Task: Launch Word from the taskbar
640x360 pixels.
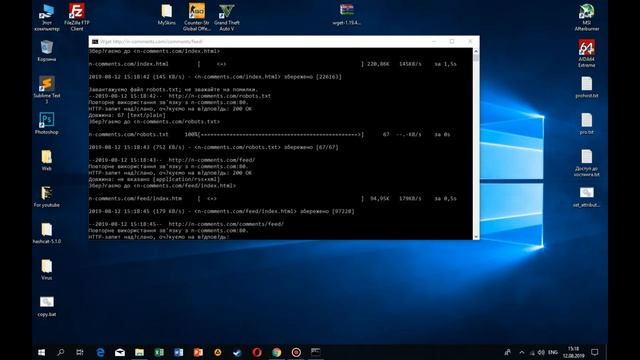Action: click(178, 352)
